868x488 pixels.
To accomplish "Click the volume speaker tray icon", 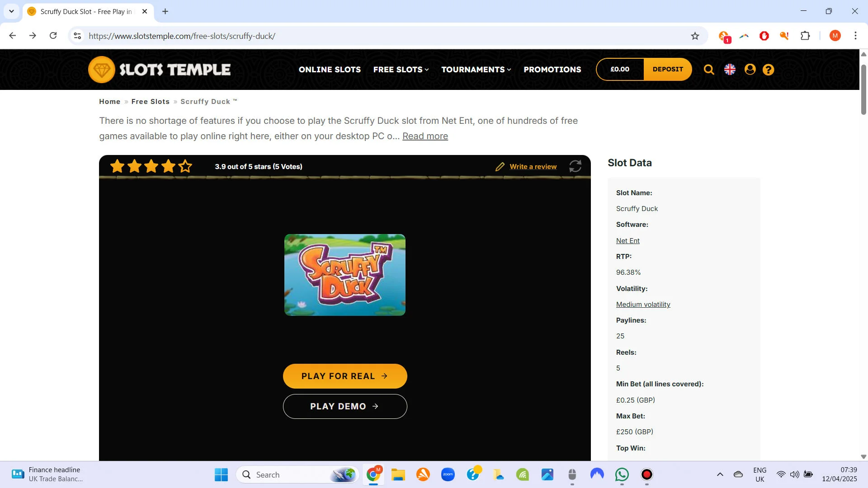I will pyautogui.click(x=794, y=474).
